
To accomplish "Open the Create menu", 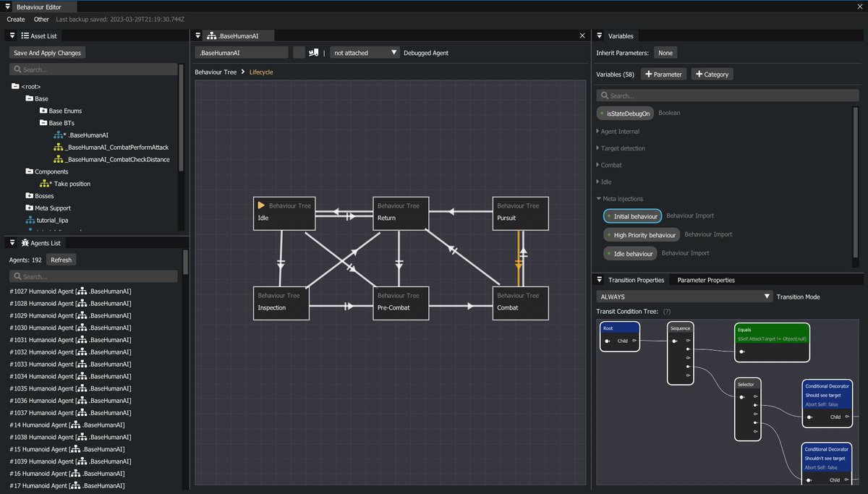I will 16,20.
